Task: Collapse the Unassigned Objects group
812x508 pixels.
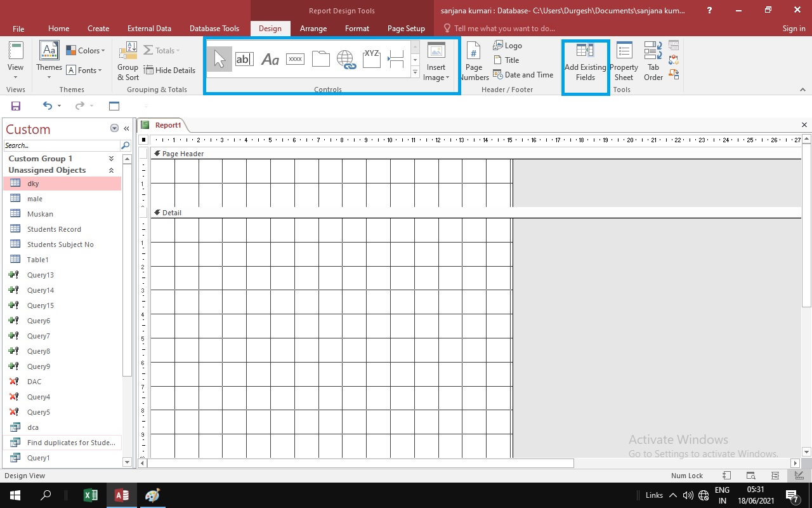Action: click(x=111, y=170)
